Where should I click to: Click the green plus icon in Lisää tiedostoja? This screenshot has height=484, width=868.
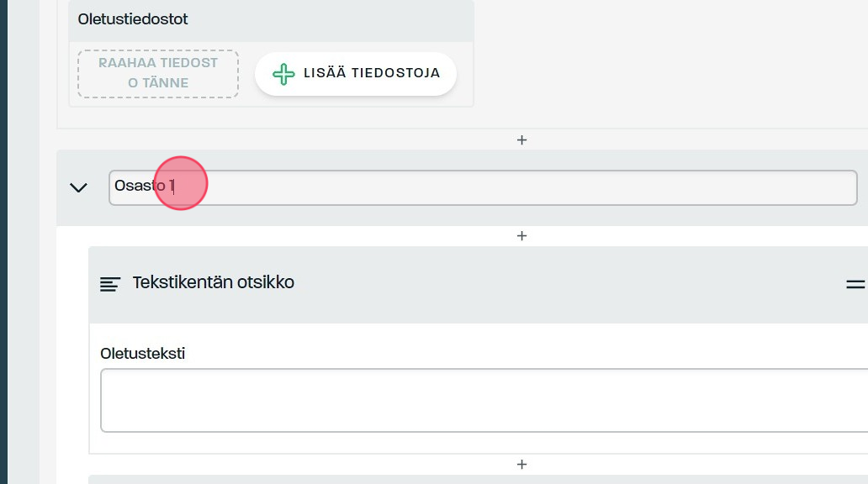pos(284,74)
